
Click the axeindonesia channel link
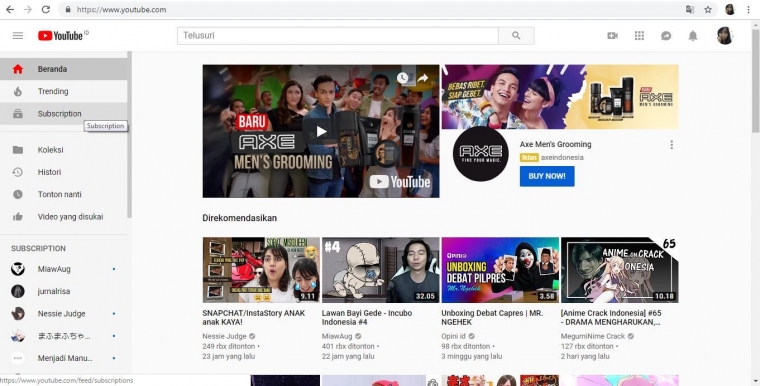point(562,158)
